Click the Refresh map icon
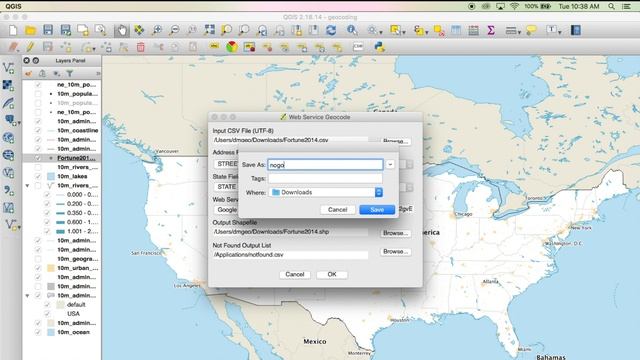Viewport: 640px width, 360px height. coord(331,30)
